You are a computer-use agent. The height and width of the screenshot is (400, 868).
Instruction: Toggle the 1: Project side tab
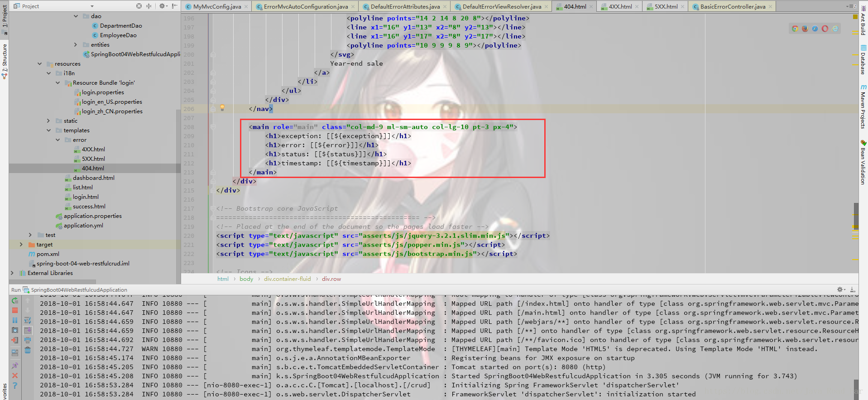(x=5, y=19)
